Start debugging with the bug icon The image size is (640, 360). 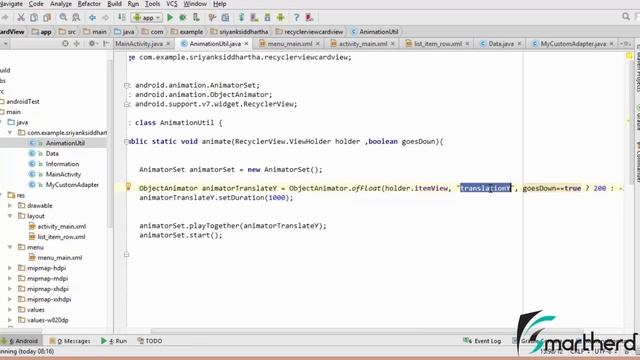coord(183,18)
